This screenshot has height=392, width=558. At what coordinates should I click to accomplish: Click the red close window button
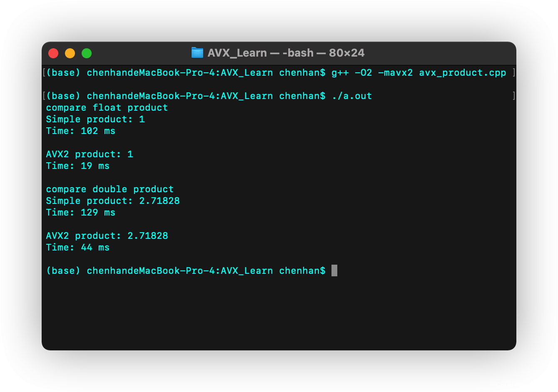tap(53, 53)
